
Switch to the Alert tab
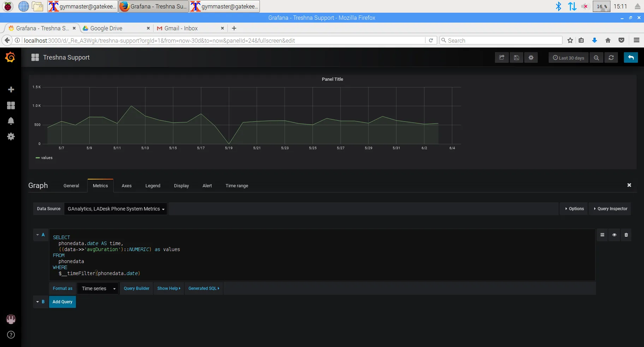207,186
